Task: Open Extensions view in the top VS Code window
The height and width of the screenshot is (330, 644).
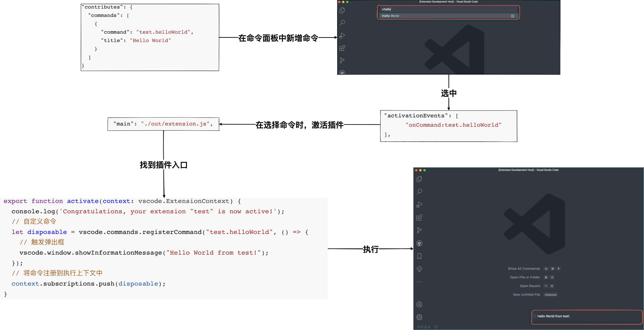Action: click(x=342, y=48)
